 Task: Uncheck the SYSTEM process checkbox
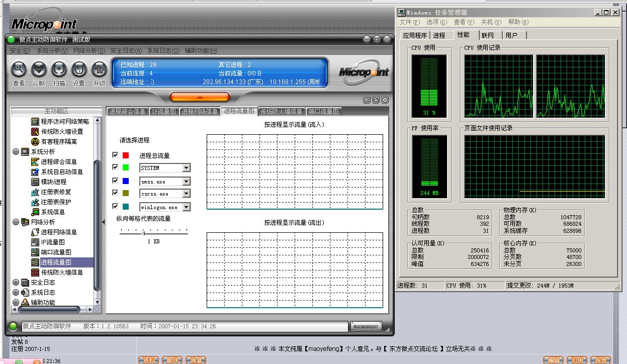[115, 167]
